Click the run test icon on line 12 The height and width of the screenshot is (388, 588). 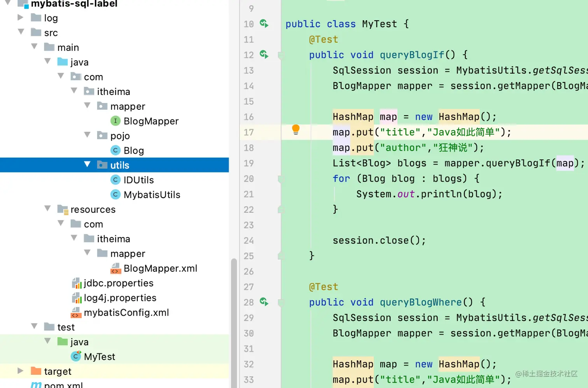(264, 54)
